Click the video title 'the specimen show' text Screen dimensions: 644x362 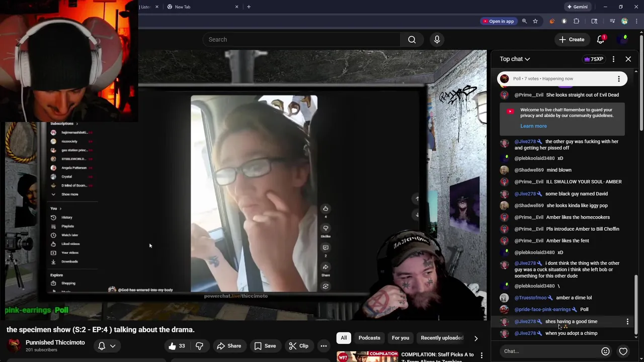pyautogui.click(x=101, y=330)
